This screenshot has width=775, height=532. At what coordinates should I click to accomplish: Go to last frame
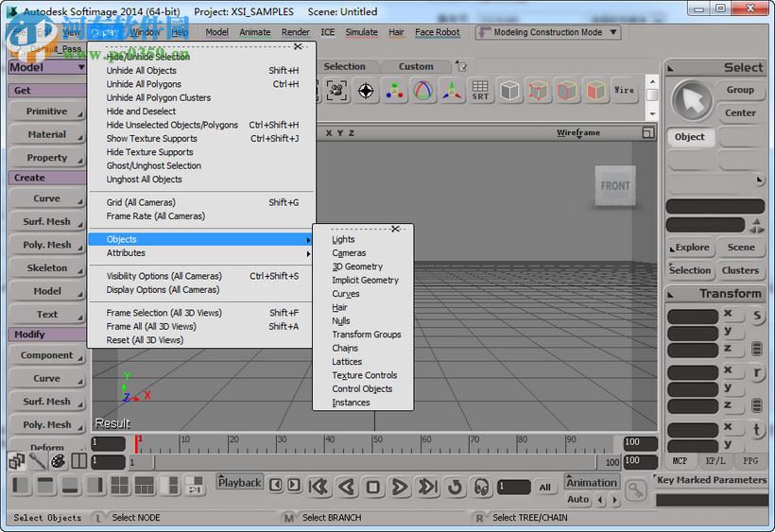[427, 487]
